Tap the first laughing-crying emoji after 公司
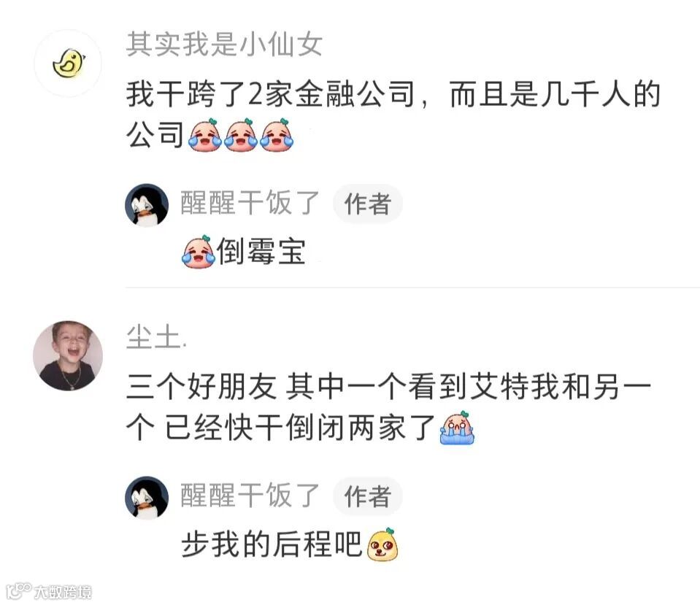 coord(205,134)
